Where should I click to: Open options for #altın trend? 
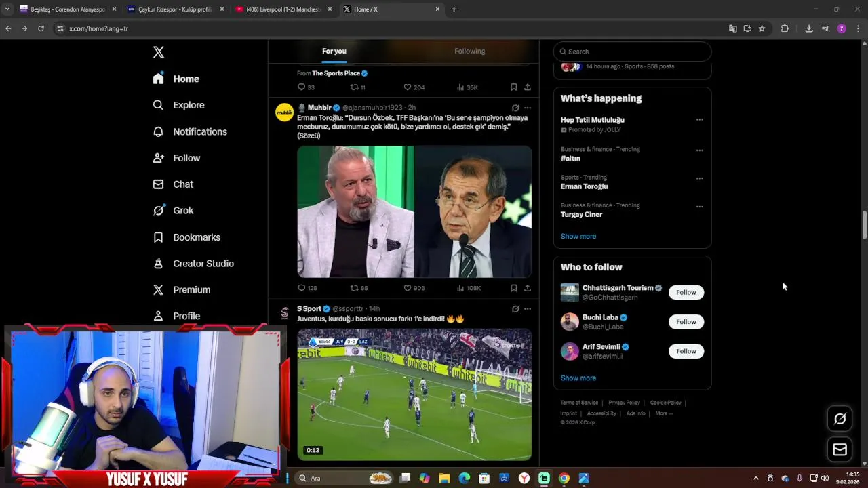(699, 150)
